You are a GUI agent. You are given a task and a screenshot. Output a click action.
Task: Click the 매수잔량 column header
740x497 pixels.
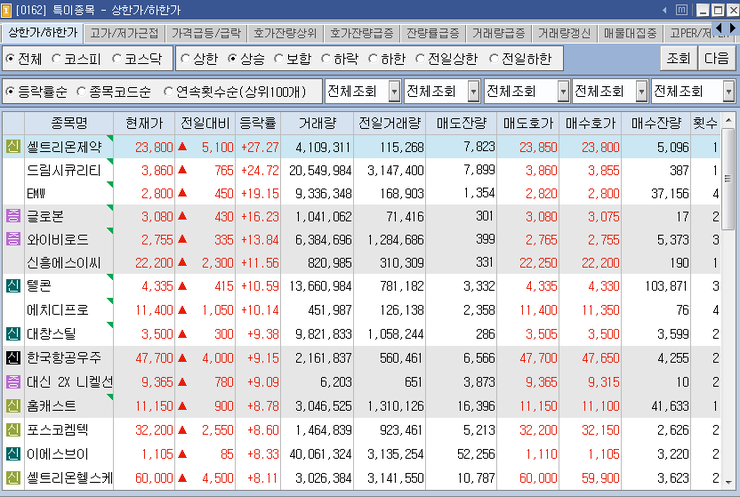click(656, 123)
